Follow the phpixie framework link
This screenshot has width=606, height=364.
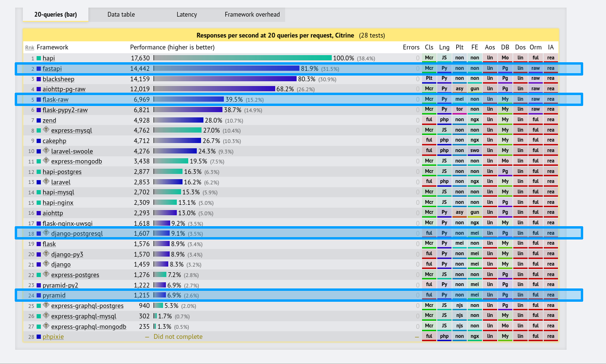pyautogui.click(x=53, y=336)
